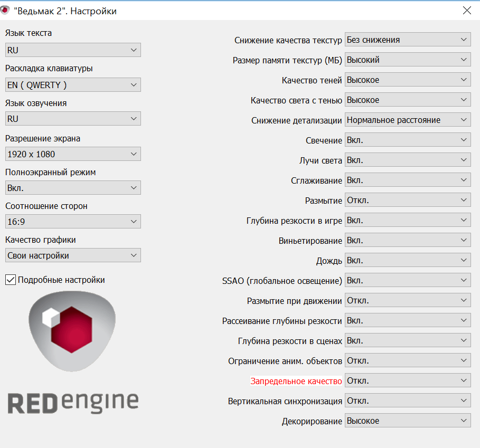Open the Качество света с тенью dropdown
The width and height of the screenshot is (480, 448).
(x=408, y=100)
